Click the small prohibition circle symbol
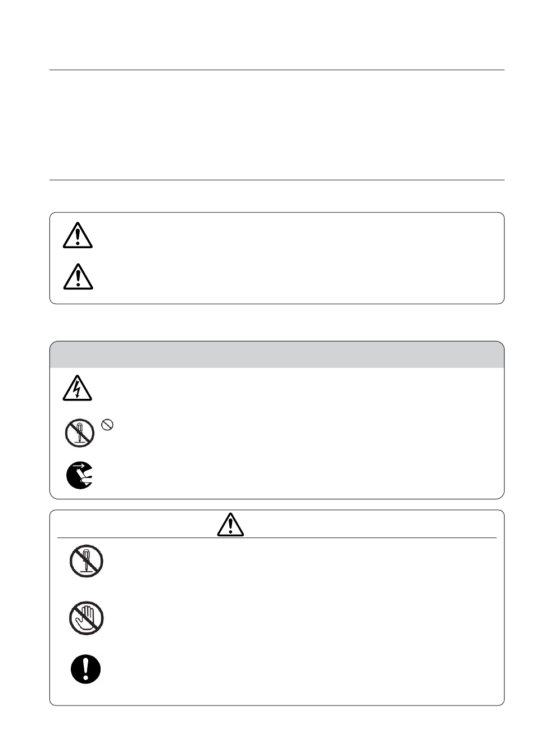Screen dimensions: 536x756 tap(107, 425)
